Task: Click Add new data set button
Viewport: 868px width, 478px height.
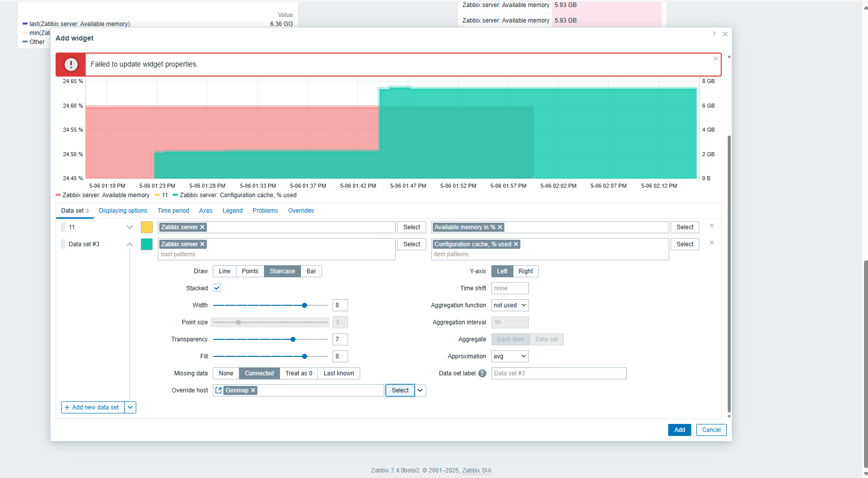Action: 93,407
